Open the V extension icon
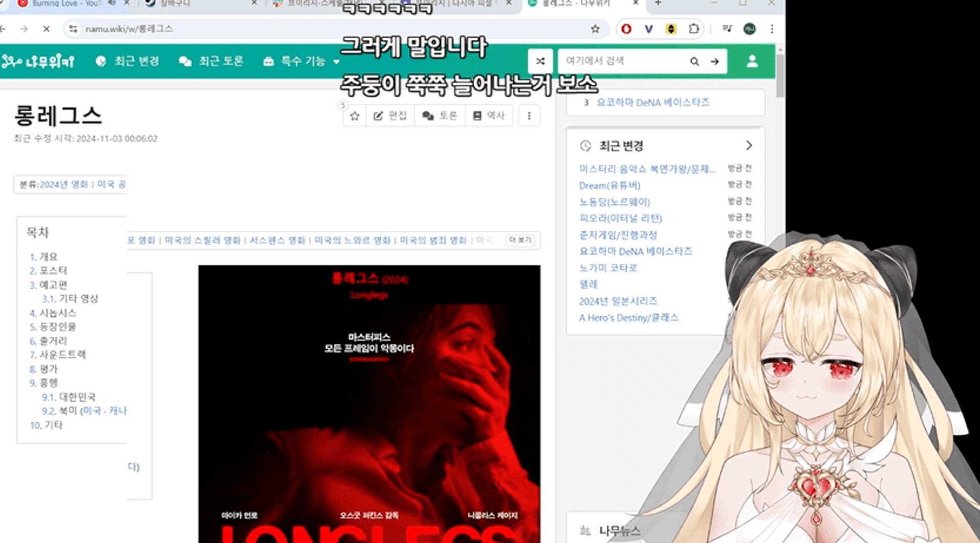The image size is (980, 543). click(x=649, y=29)
